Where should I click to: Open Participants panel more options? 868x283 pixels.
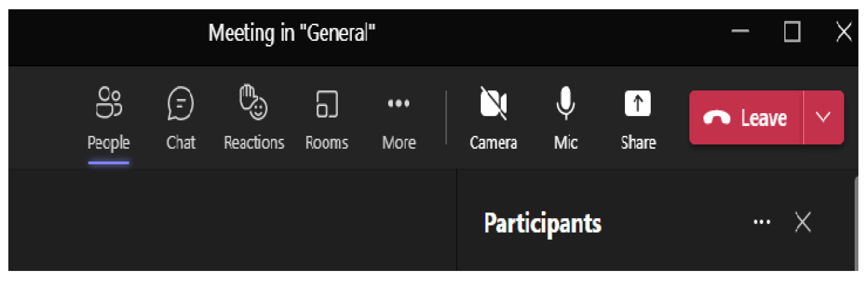(x=761, y=222)
